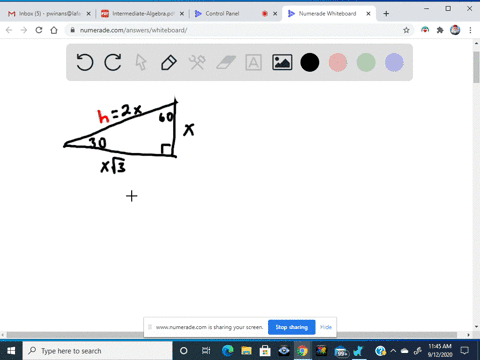
Task: View site security lock info
Action: click(x=73, y=30)
